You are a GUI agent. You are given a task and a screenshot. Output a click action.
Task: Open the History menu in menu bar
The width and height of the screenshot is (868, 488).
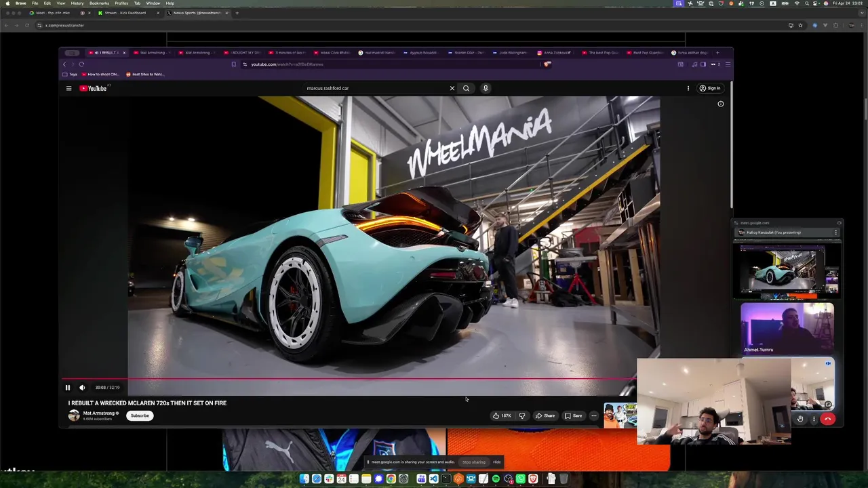(77, 3)
